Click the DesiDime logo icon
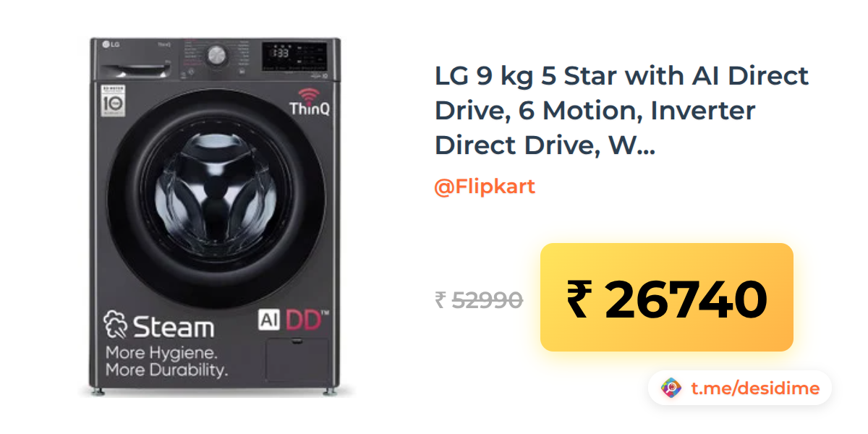The width and height of the screenshot is (868, 434). (671, 388)
